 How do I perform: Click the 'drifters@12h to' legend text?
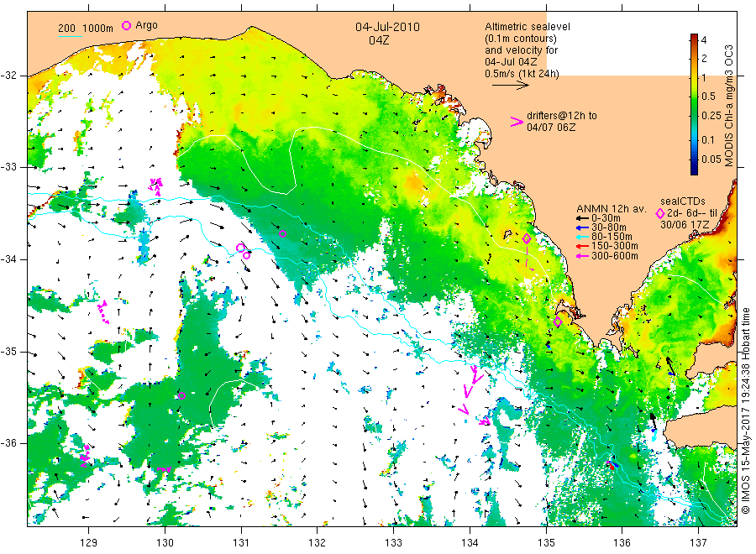click(562, 116)
